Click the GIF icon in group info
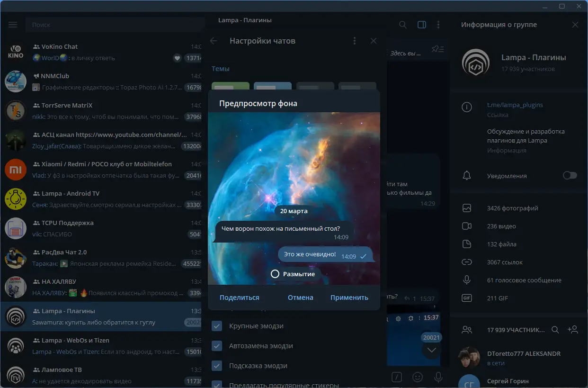 coord(467,298)
